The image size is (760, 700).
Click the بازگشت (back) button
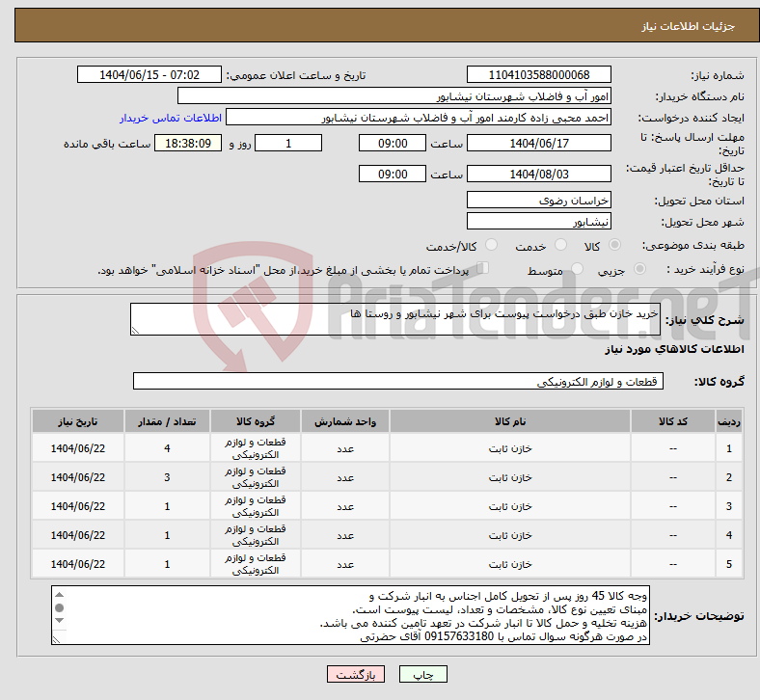355,674
